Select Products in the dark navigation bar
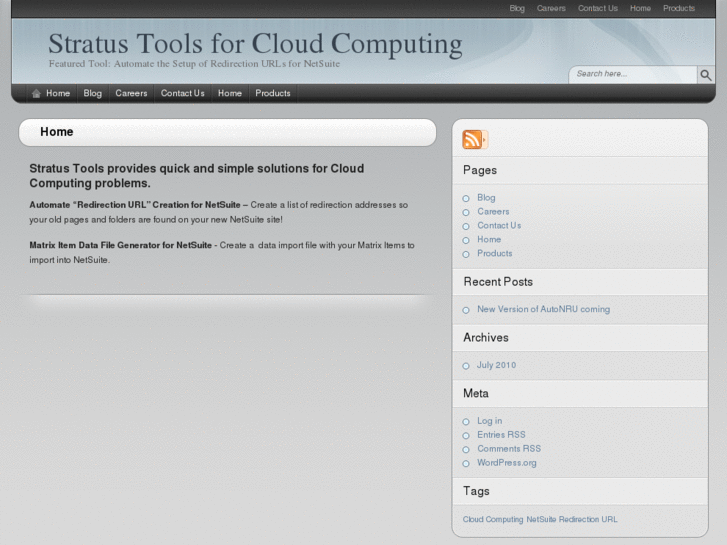Image resolution: width=727 pixels, height=545 pixels. click(273, 93)
